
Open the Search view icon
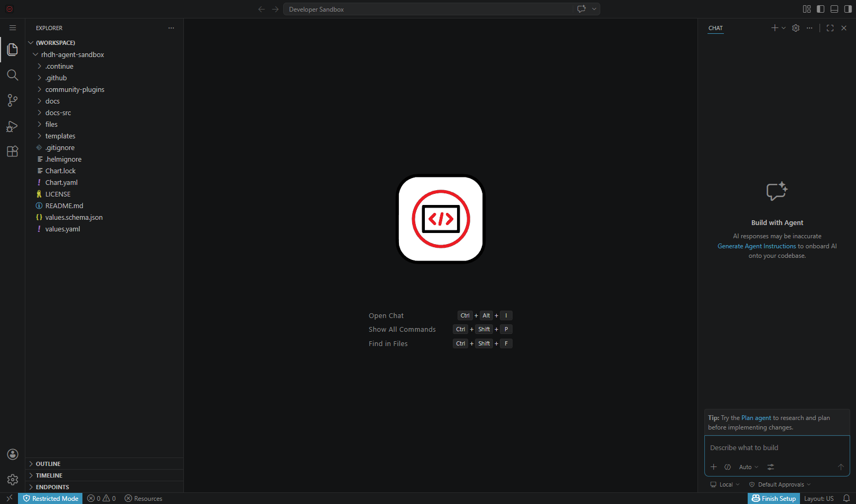(x=13, y=75)
